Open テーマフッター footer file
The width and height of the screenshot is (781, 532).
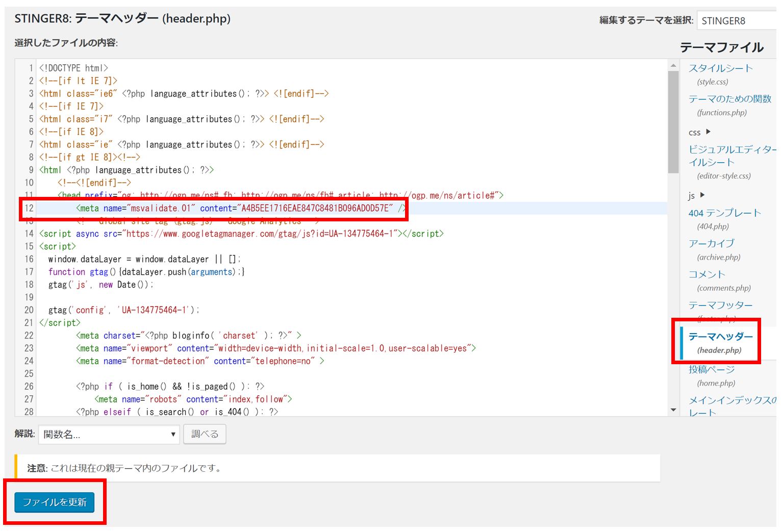point(720,305)
